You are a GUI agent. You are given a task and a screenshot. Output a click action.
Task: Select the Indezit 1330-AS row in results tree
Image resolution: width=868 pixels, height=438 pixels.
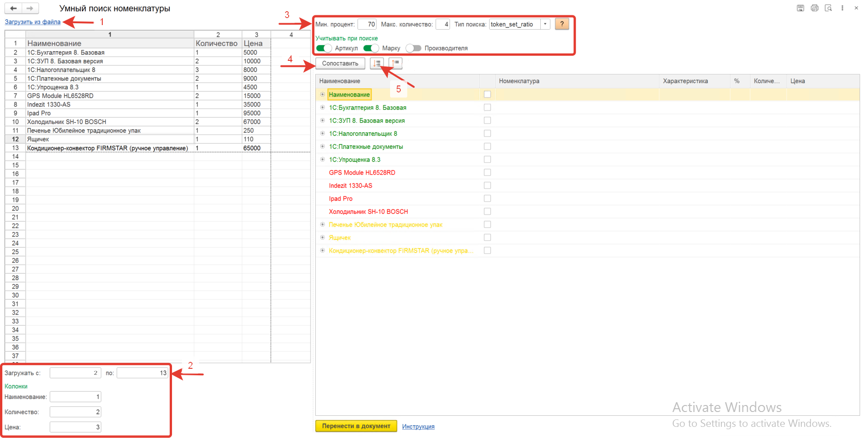[587, 185]
